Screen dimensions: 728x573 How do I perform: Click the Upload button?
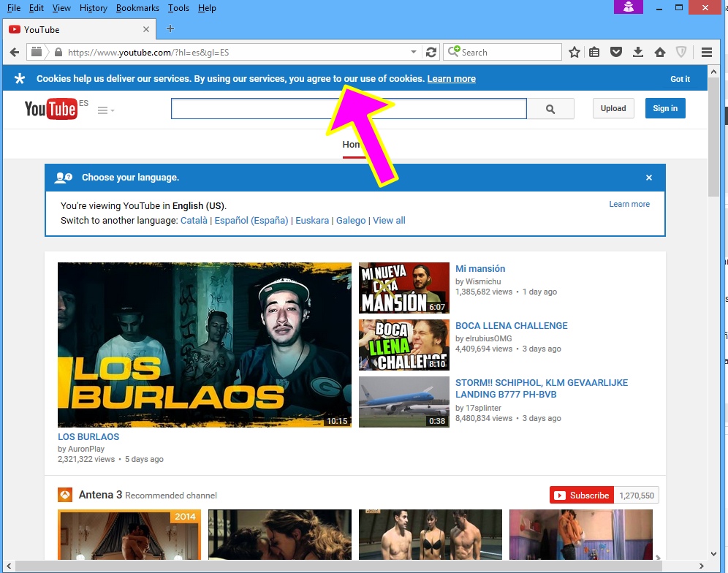point(613,109)
